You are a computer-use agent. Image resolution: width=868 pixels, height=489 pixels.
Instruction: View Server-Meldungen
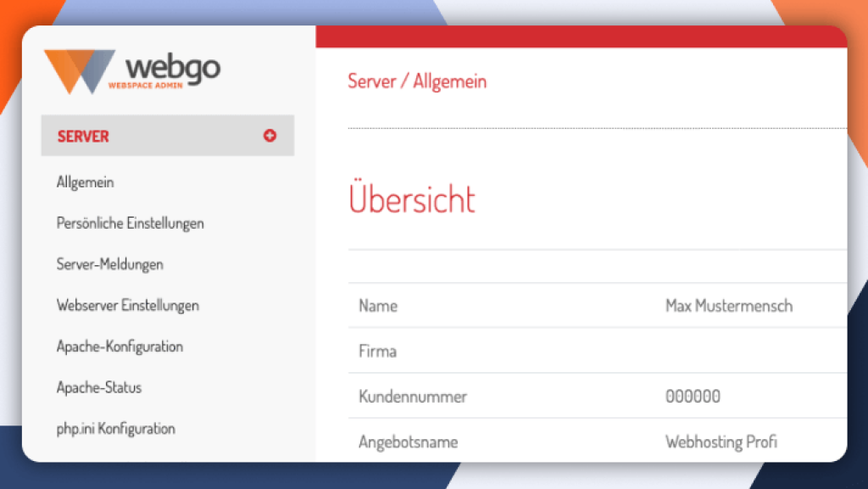(109, 264)
